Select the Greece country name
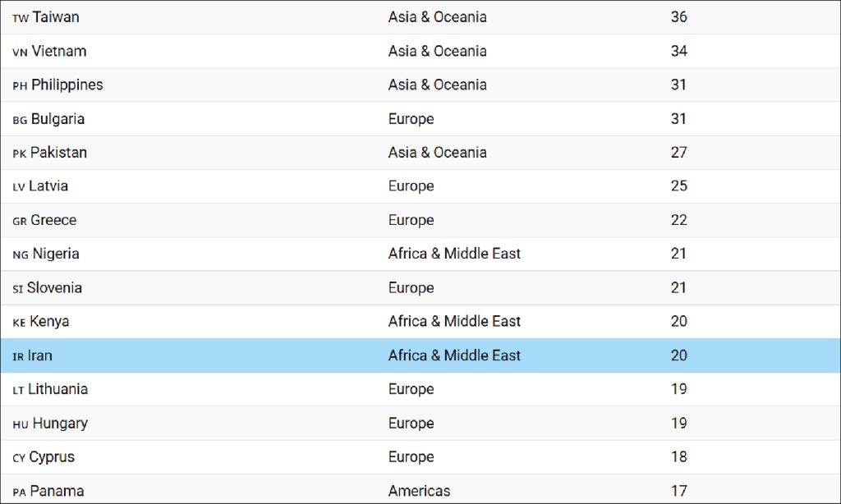Screen dimensions: 841x504 pyautogui.click(x=53, y=220)
